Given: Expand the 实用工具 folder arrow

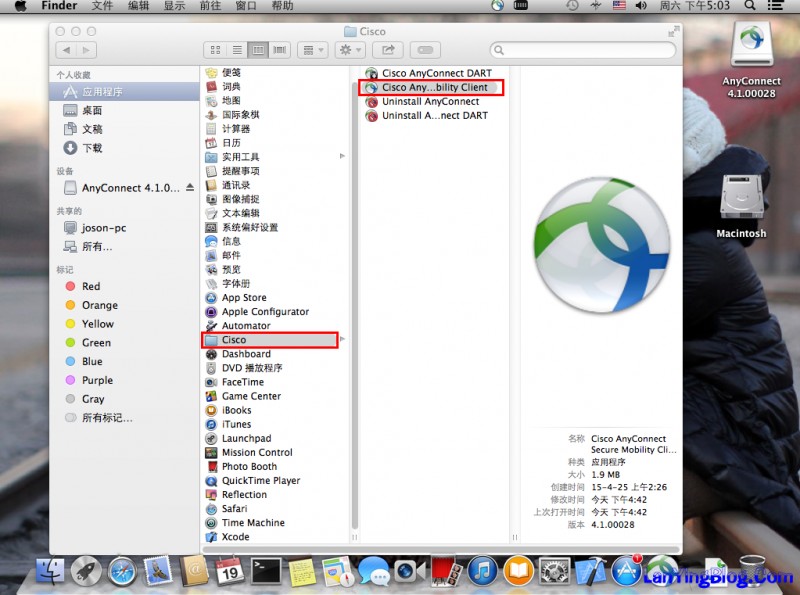Looking at the screenshot, I should click(x=342, y=156).
